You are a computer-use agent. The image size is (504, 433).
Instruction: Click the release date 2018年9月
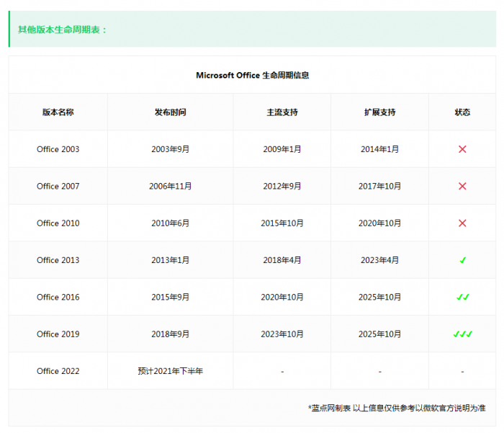[x=171, y=334]
